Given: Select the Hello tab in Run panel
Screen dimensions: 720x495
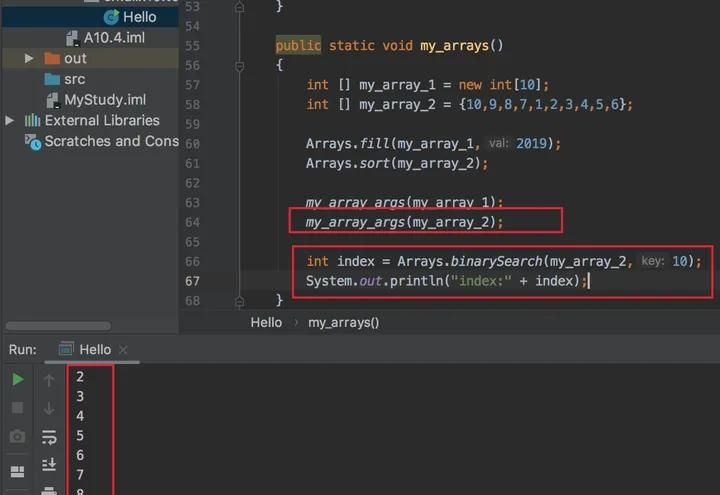Looking at the screenshot, I should tap(94, 349).
